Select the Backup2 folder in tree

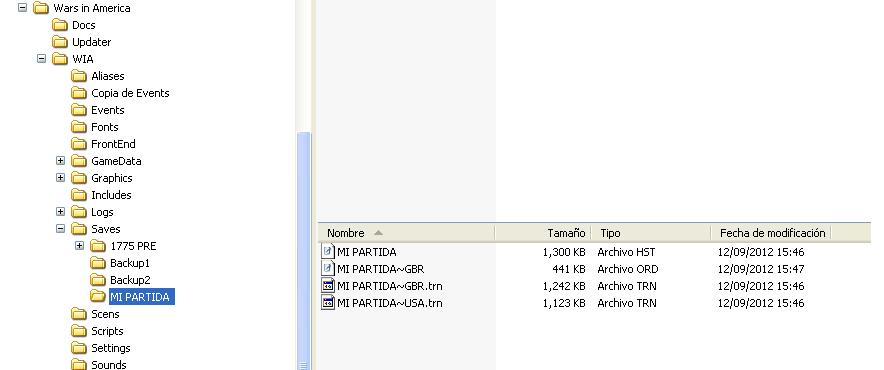coord(130,280)
